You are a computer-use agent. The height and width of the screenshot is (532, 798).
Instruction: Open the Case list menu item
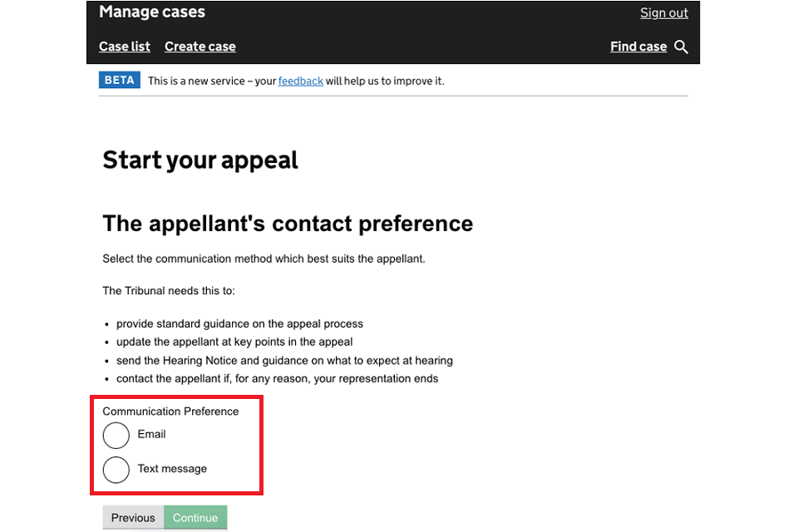point(125,47)
